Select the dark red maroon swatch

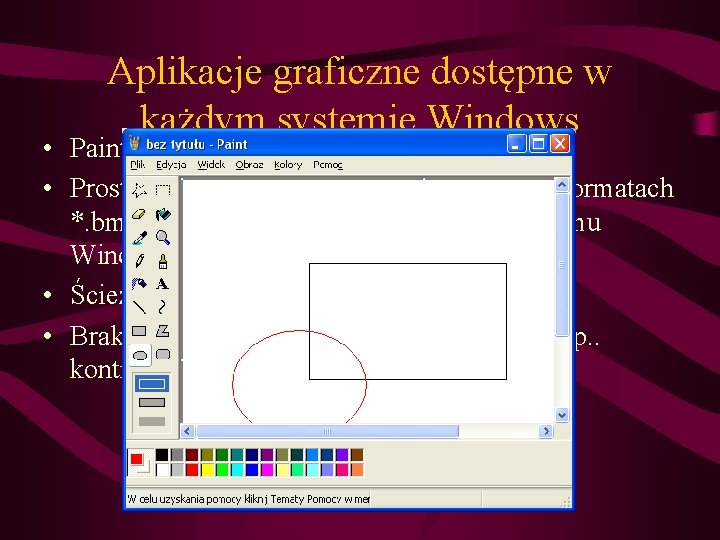[x=192, y=455]
